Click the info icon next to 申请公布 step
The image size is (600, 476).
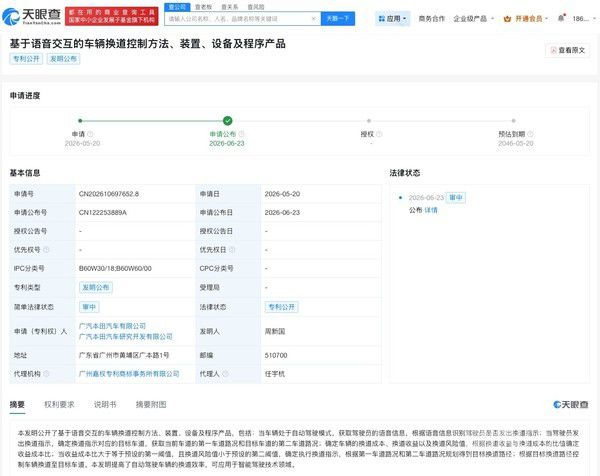(241, 134)
